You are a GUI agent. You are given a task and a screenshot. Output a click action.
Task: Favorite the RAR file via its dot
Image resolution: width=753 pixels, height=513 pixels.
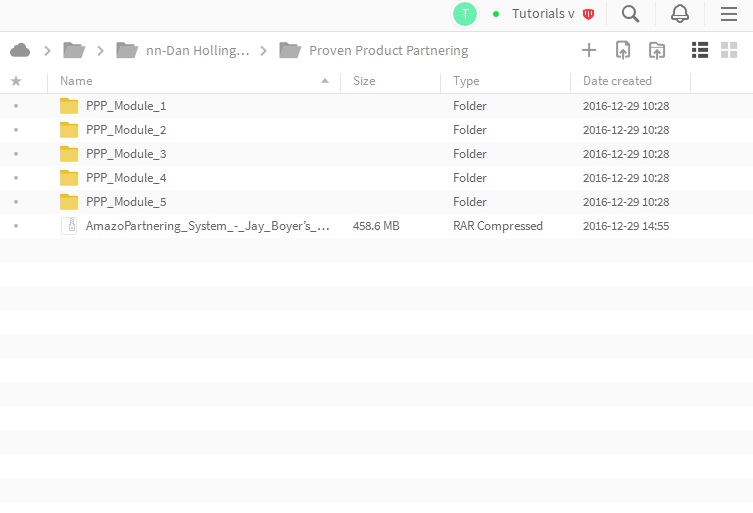point(16,226)
